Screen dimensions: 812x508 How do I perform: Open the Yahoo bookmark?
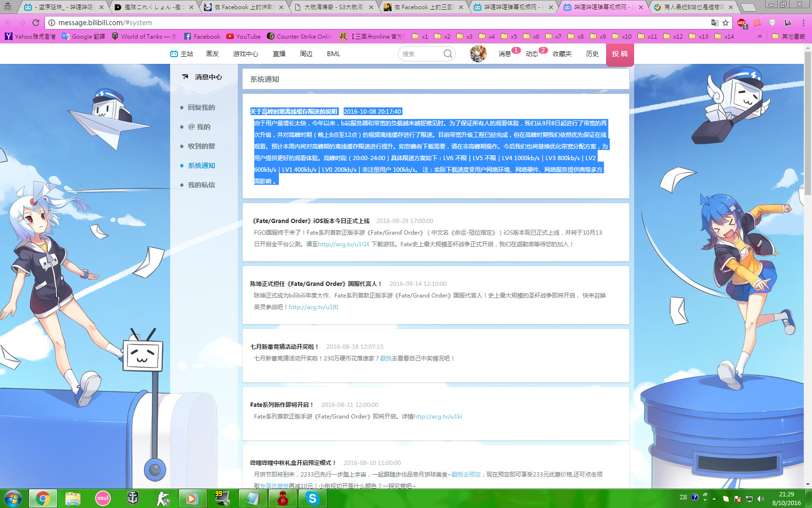tap(30, 36)
